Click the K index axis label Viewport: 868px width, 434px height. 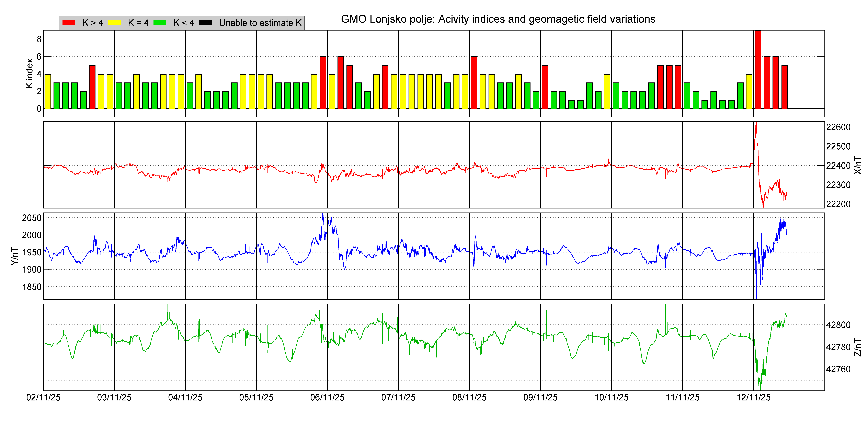(x=29, y=73)
